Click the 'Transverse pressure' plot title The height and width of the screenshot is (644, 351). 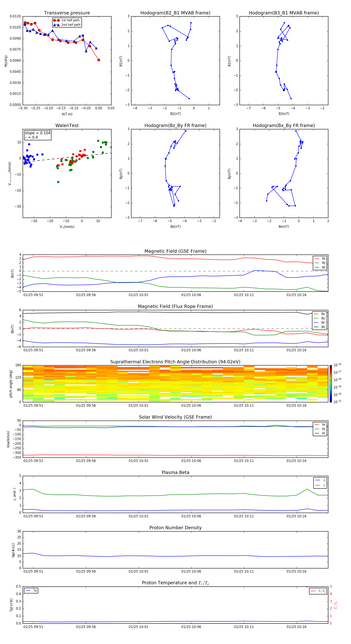[67, 13]
